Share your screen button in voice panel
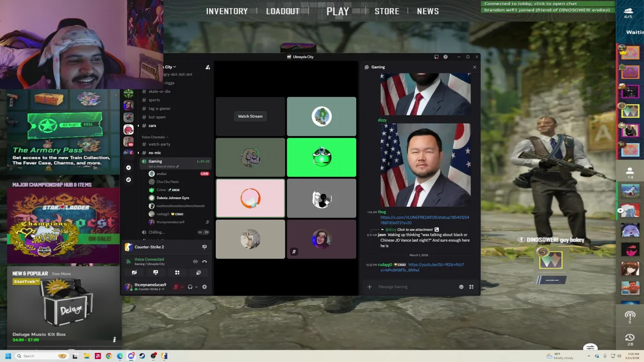 (155, 273)
